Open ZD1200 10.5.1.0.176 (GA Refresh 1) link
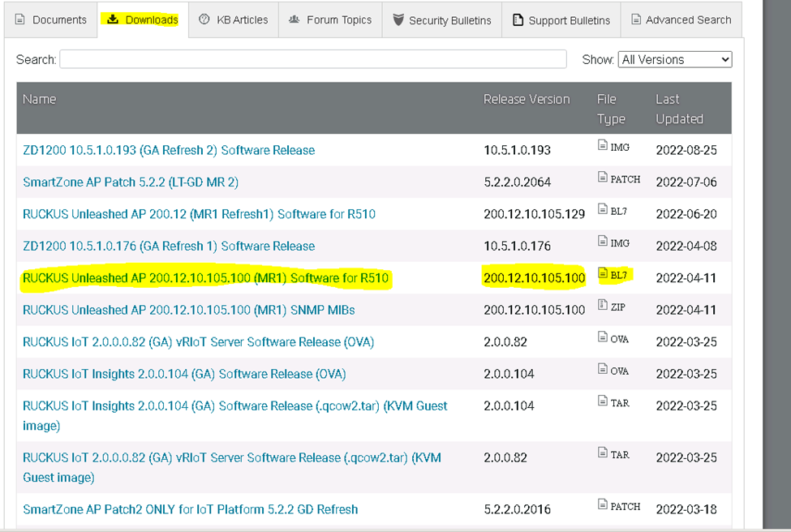 [x=169, y=246]
